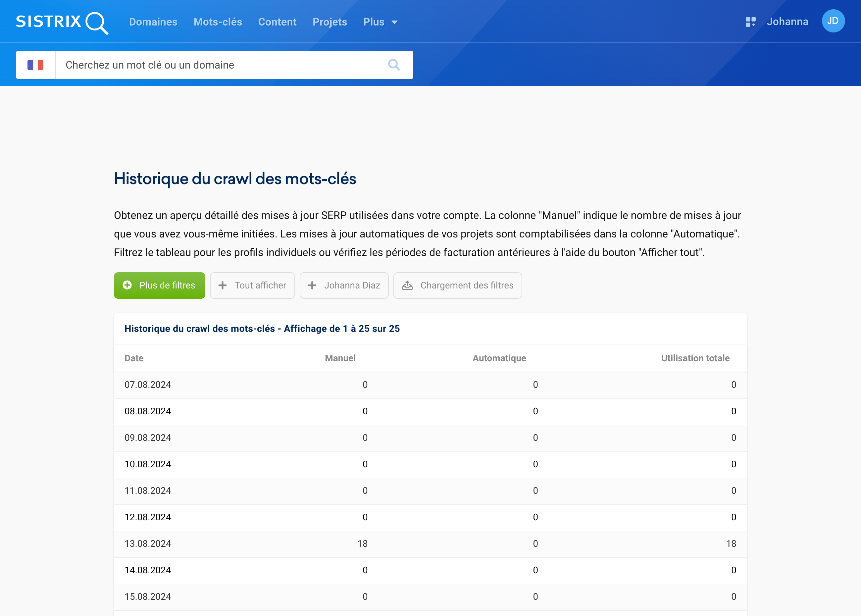Click the plus icon beside Tout afficher
This screenshot has height=616, width=861.
(x=223, y=285)
